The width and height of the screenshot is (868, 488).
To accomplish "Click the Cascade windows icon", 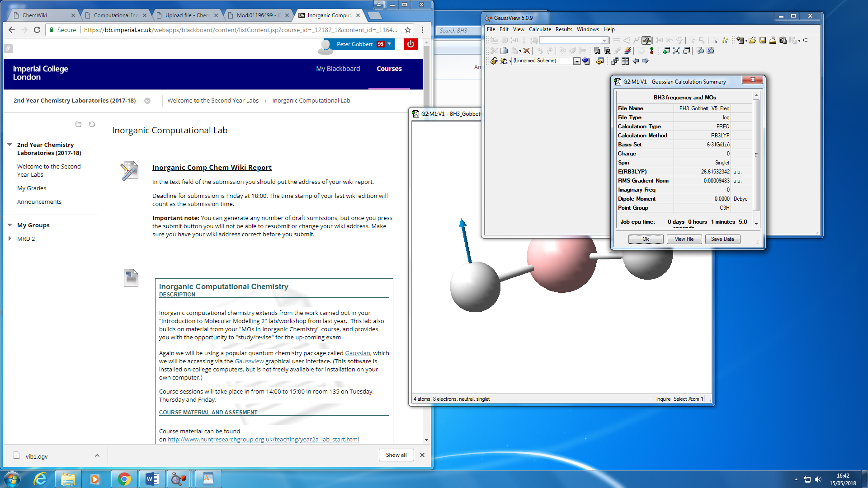I will click(x=615, y=61).
